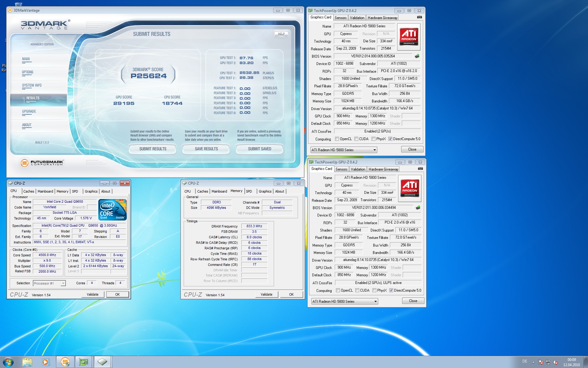Open GPU selector dropdown in upper GPU-Z

344,150
